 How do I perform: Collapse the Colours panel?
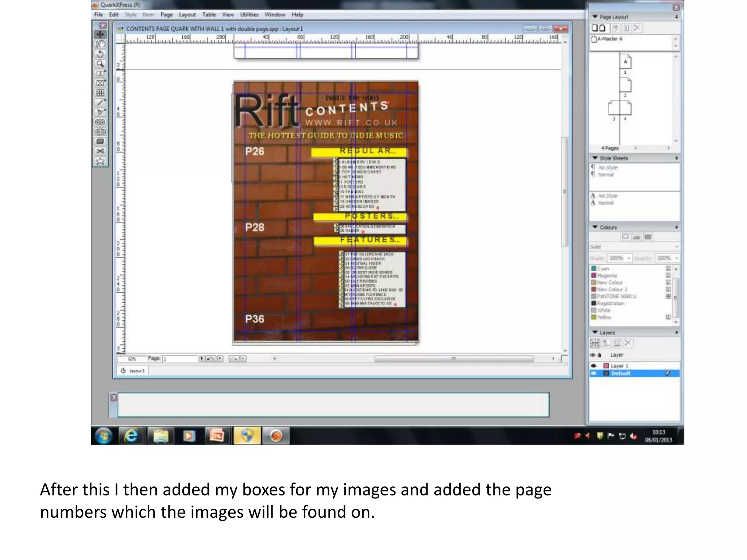595,227
